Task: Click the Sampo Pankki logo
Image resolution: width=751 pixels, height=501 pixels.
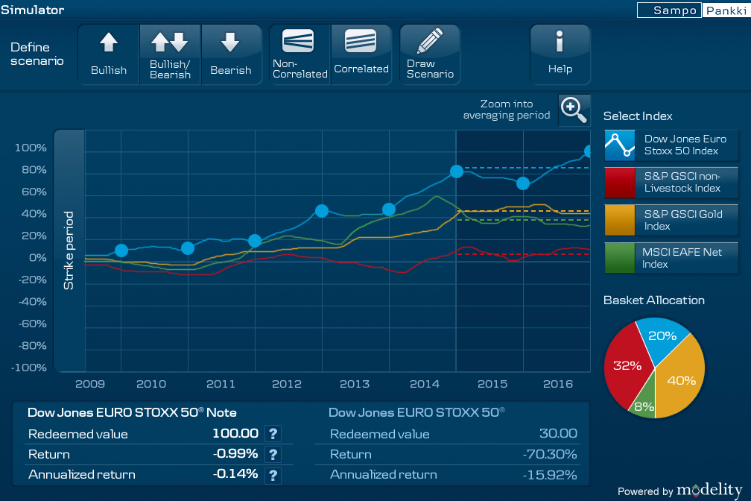Action: [x=694, y=10]
